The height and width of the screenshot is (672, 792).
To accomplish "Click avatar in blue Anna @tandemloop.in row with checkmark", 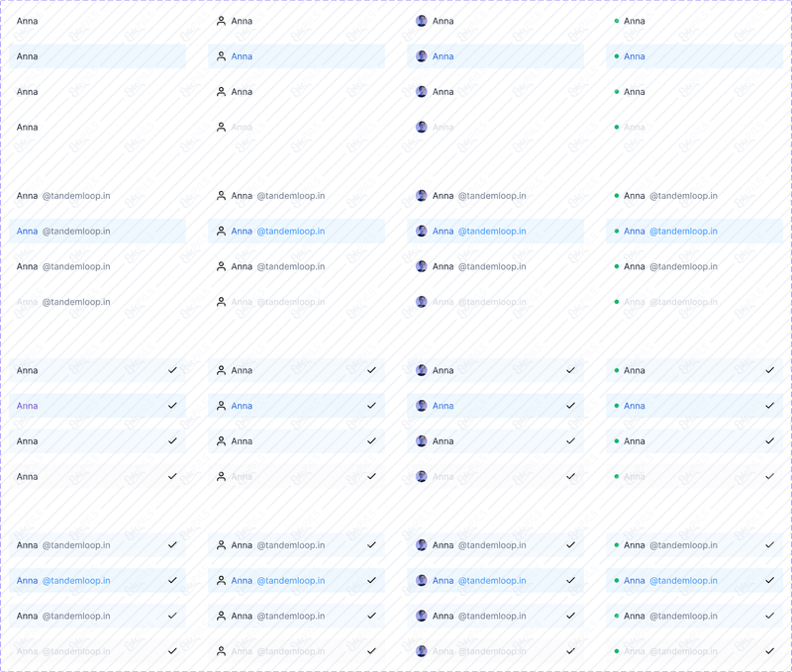I will (x=422, y=581).
